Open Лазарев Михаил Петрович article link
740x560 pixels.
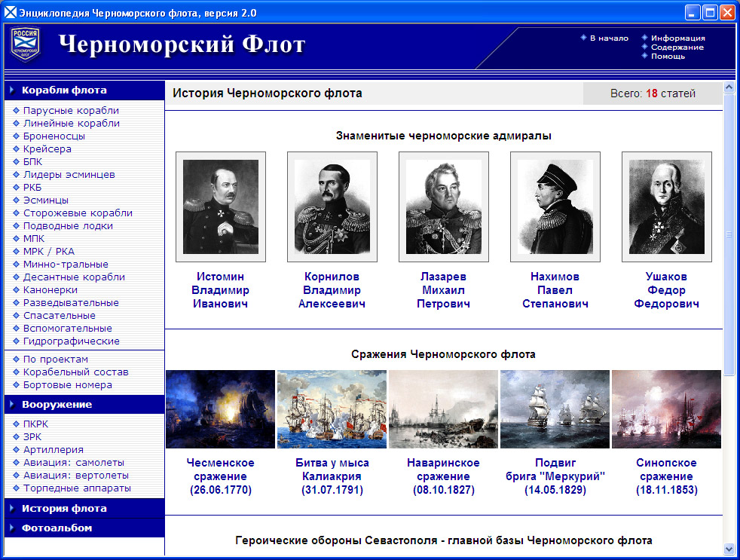tap(444, 290)
